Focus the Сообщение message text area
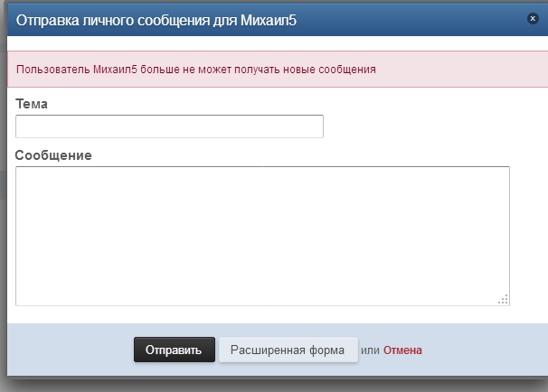 pos(262,235)
